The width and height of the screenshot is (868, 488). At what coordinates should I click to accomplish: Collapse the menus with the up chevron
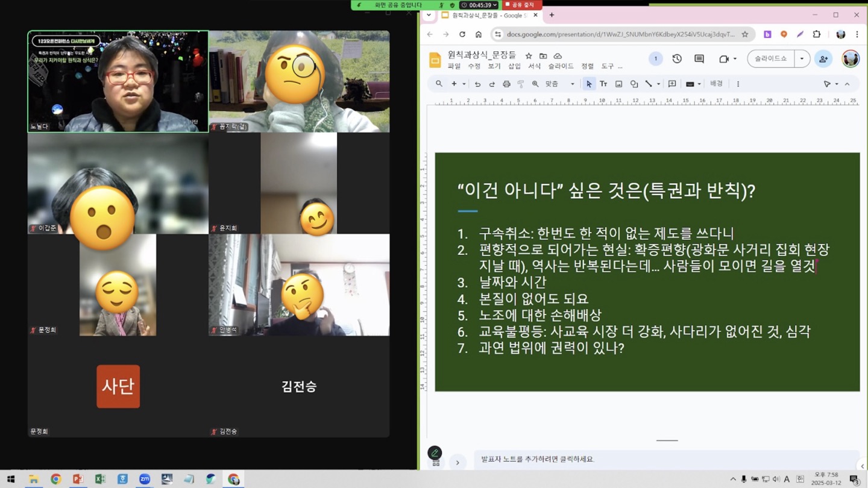847,84
